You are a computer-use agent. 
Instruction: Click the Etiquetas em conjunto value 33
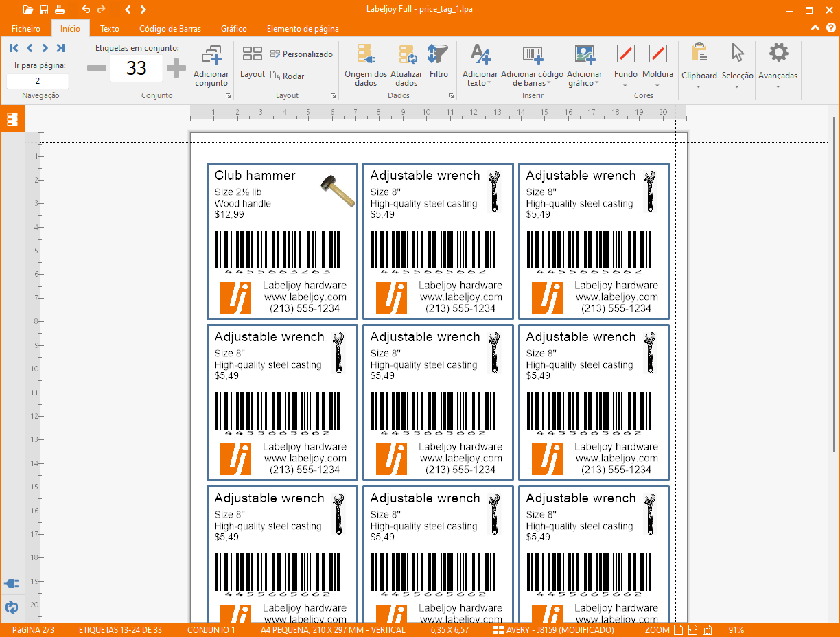coord(137,68)
